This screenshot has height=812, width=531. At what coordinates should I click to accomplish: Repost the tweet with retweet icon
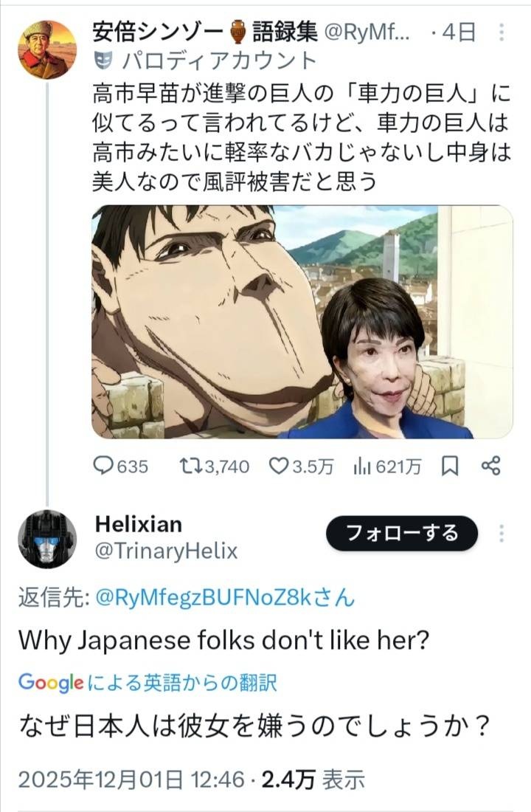click(190, 466)
